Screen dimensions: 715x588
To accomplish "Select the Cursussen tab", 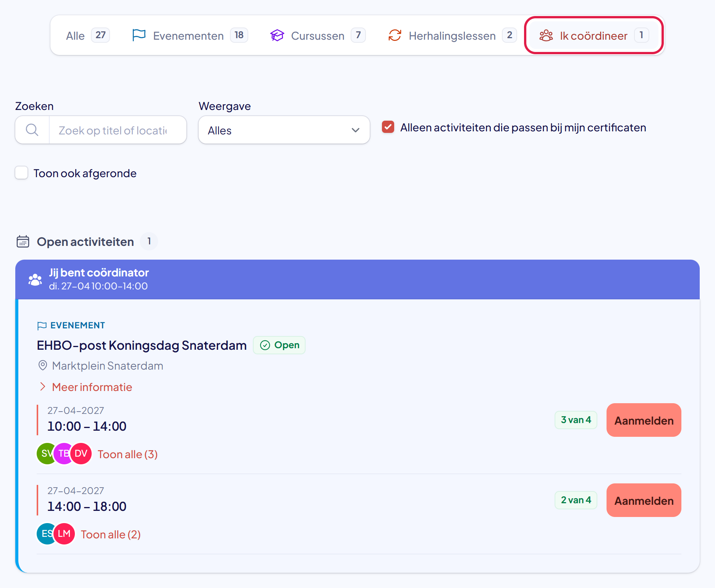I will [318, 36].
